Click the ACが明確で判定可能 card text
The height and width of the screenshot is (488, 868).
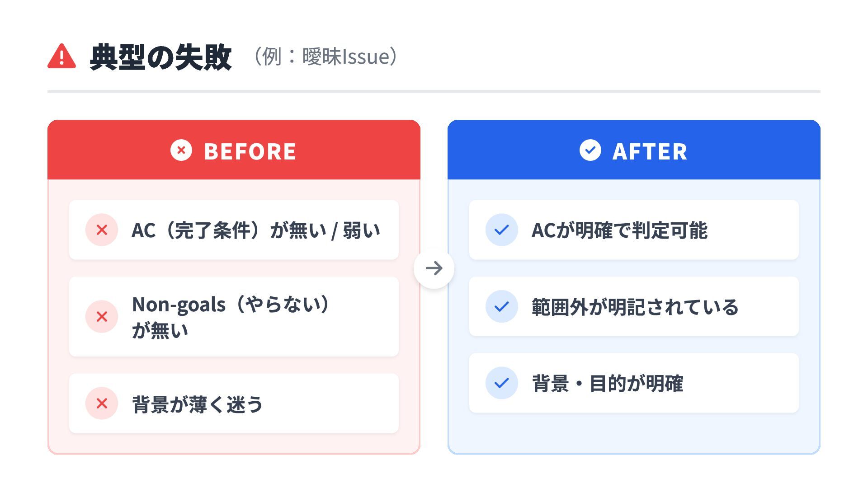[x=619, y=230]
